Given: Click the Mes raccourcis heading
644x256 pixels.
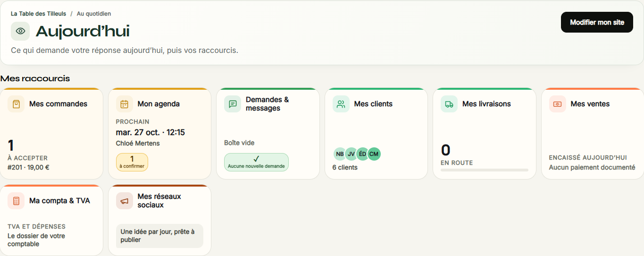Looking at the screenshot, I should (x=35, y=78).
